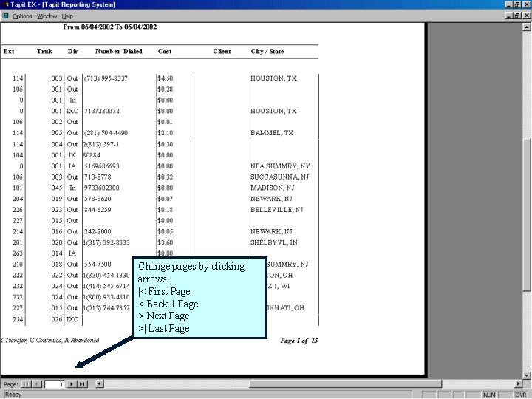This screenshot has height=399, width=532.
Task: Click horizontal scrollbar right arrow
Action: point(518,384)
